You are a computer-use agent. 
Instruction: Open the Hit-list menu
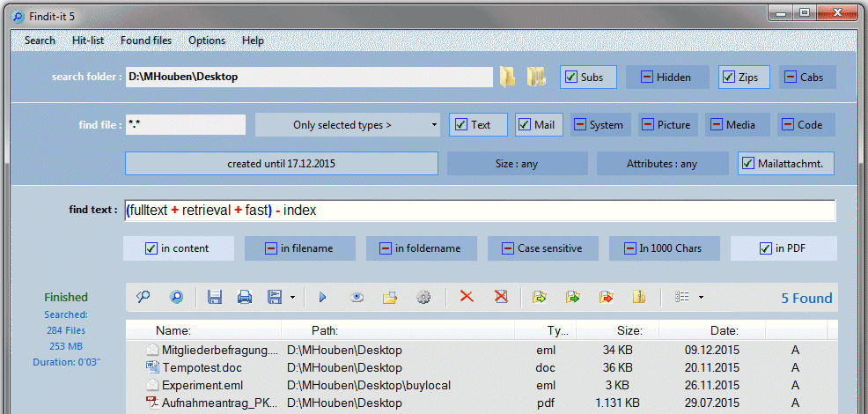coord(88,41)
